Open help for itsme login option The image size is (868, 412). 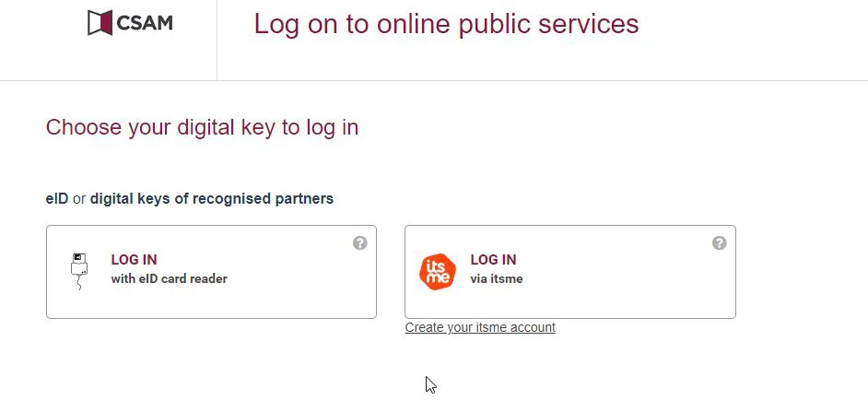pos(720,243)
